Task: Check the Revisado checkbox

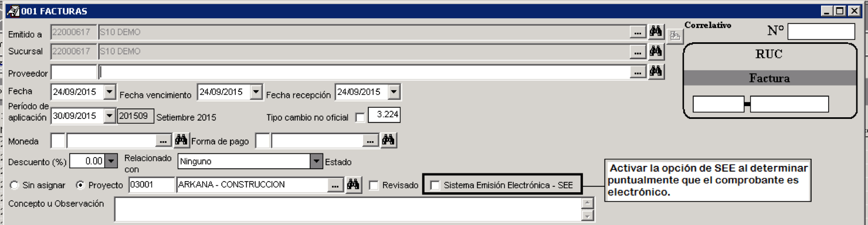Action: pos(374,185)
